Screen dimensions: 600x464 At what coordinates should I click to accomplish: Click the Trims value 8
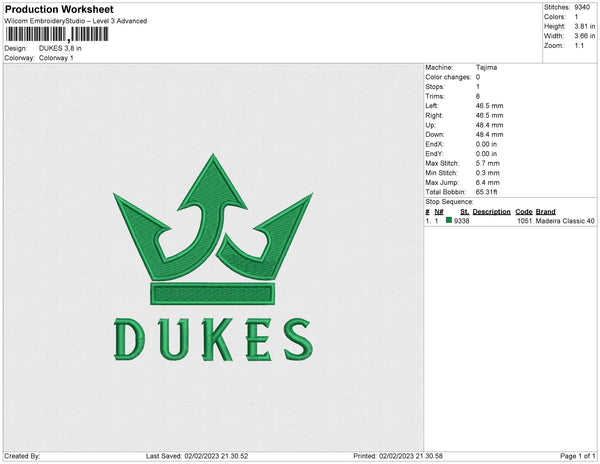click(478, 96)
